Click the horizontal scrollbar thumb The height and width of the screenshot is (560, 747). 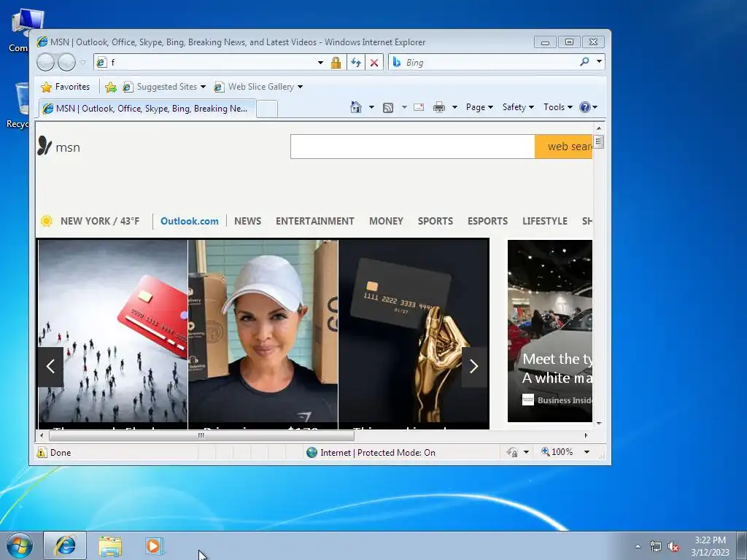201,435
